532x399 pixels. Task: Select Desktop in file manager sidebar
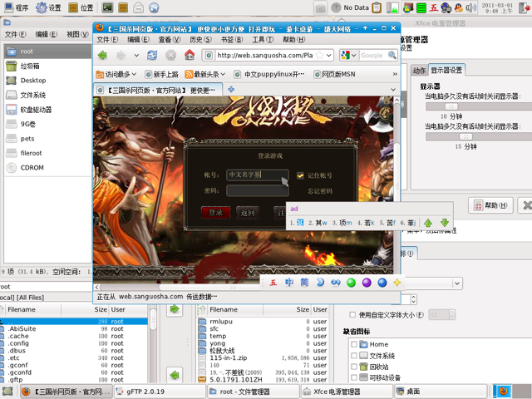(47, 81)
